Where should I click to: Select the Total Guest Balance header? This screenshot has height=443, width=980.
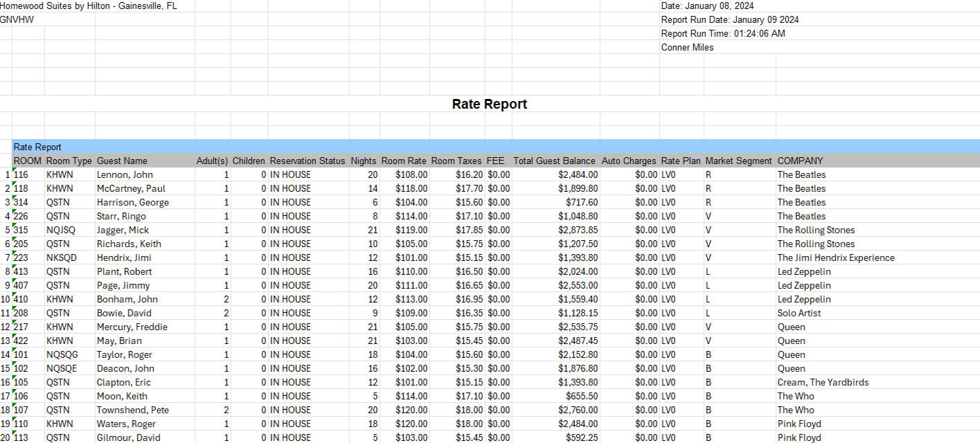click(554, 161)
